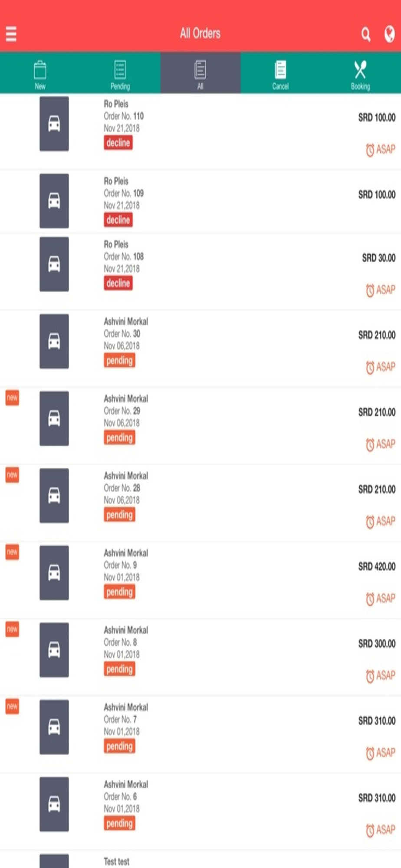
Task: Click the decline badge on Order 109
Action: 118,220
